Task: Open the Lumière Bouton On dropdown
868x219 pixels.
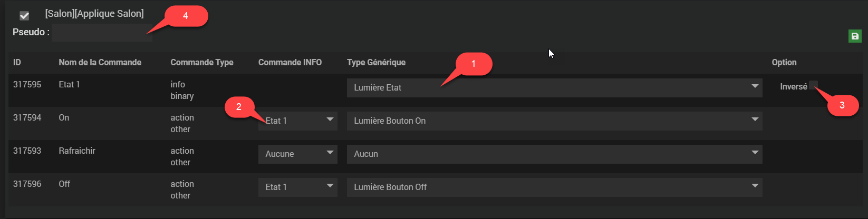Action: click(x=554, y=121)
